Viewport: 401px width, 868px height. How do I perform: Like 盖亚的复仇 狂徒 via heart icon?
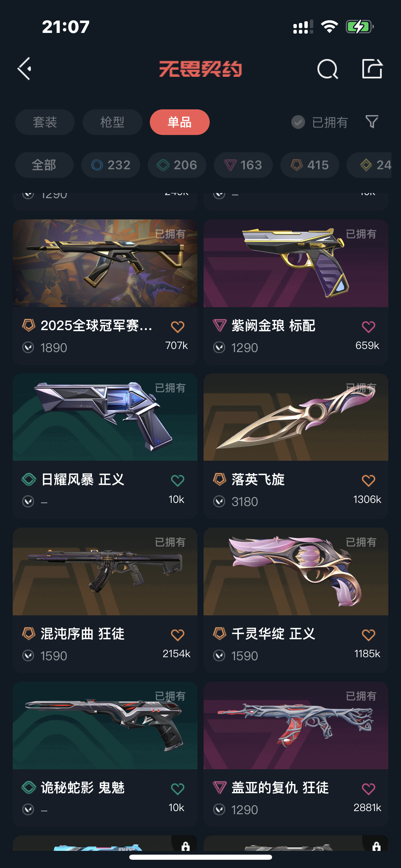point(368,789)
